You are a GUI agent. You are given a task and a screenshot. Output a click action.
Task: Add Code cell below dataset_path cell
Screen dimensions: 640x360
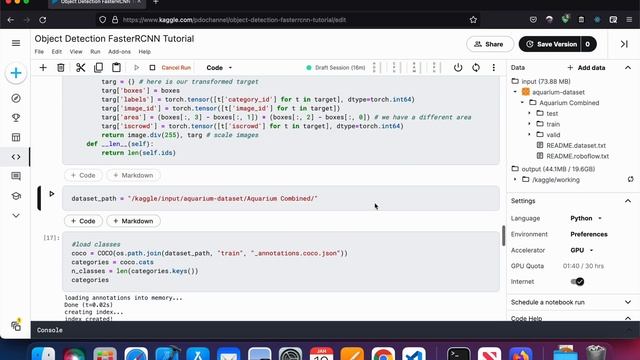(x=83, y=221)
